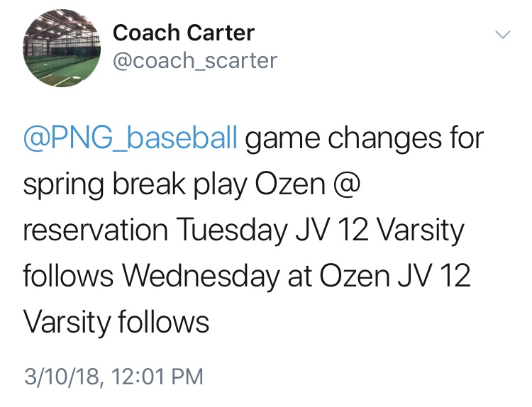Open Coach Carter's profile picture
This screenshot has width=532, height=407.
click(62, 48)
